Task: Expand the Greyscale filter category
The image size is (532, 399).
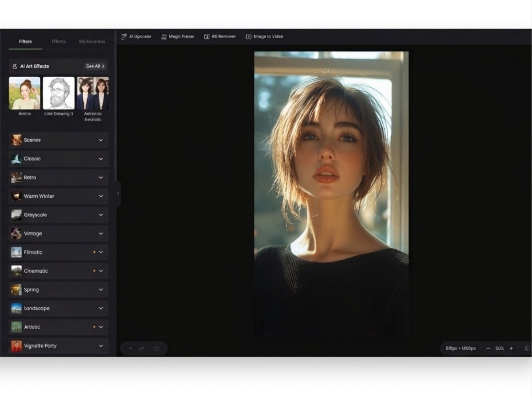Action: [58, 215]
